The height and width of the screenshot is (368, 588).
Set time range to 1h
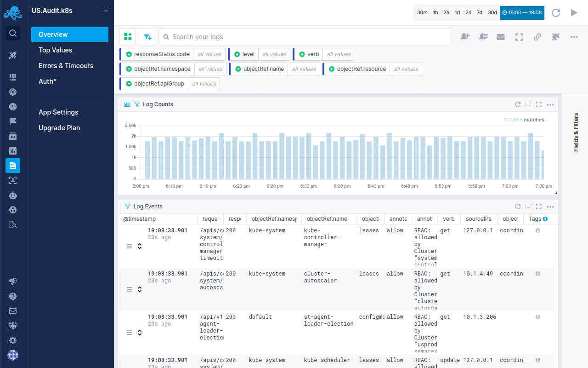tap(435, 12)
